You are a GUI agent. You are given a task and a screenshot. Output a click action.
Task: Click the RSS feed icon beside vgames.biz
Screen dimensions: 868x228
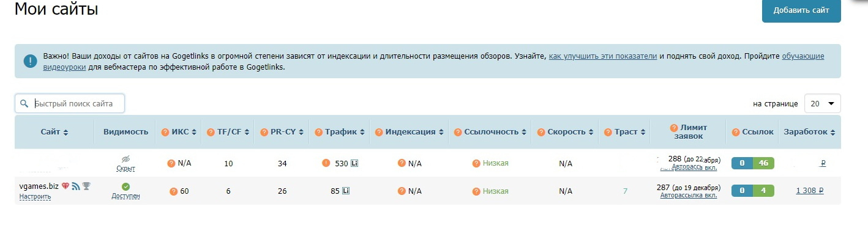(76, 186)
